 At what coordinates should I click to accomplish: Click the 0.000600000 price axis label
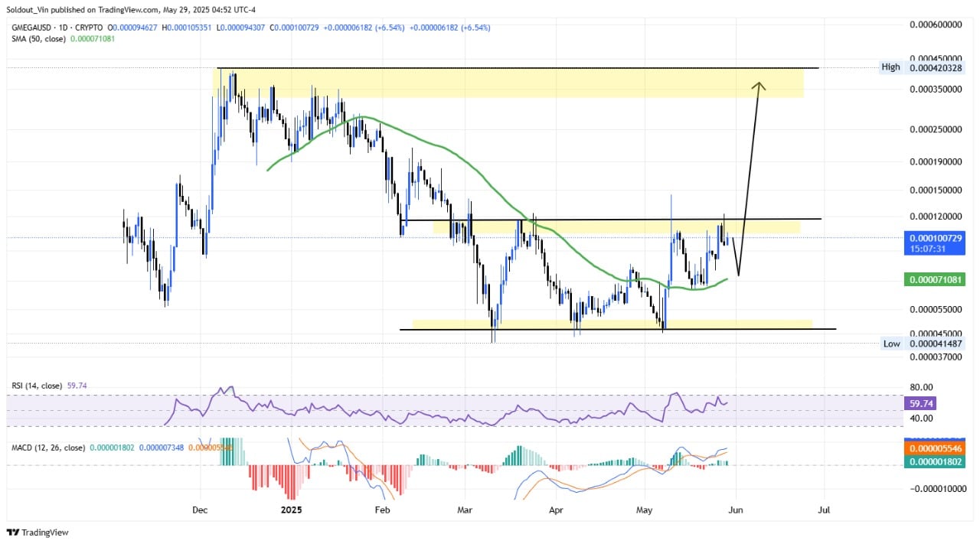[935, 24]
